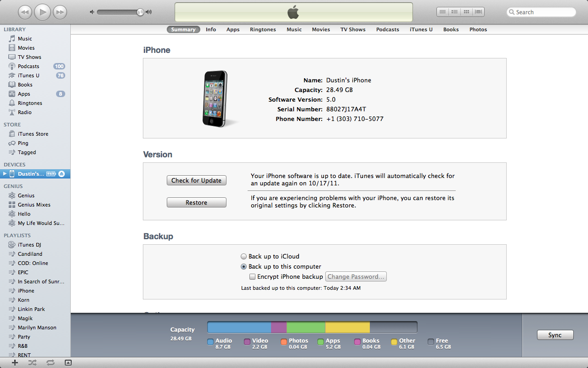Adjust the volume slider knob
This screenshot has width=588, height=368.
(140, 12)
